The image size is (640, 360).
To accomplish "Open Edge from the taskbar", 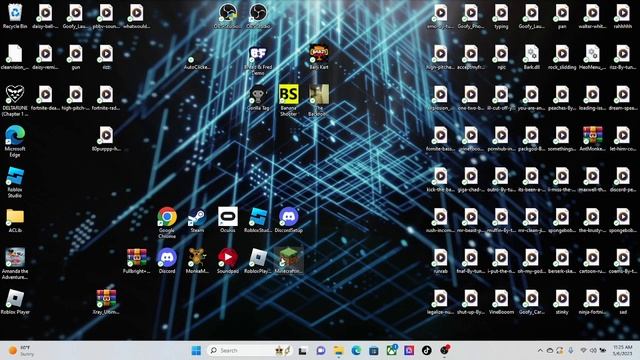I will pos(356,351).
